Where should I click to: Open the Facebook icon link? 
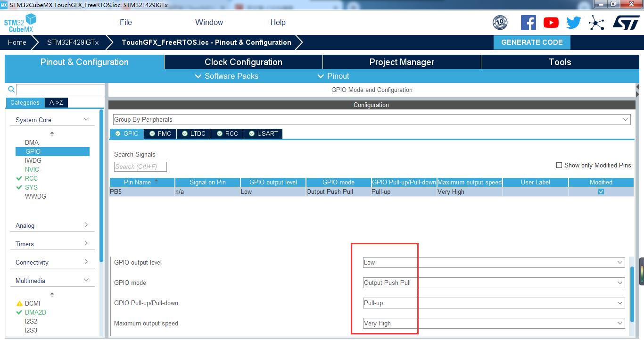coord(528,22)
